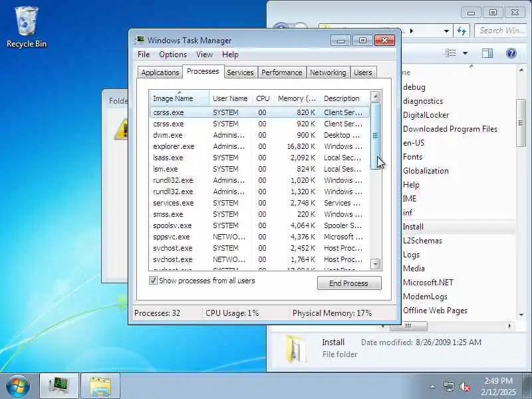Select the sppsvc.exe process
Screen dimensions: 532x399
[259, 237]
